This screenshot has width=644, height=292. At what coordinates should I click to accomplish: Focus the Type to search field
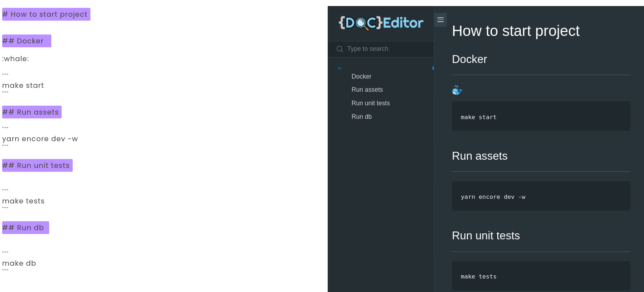[x=381, y=49]
